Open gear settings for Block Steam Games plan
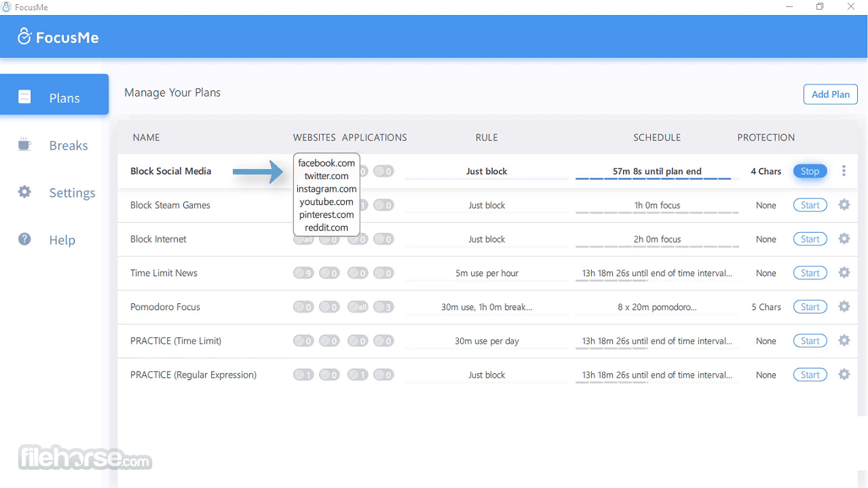 (844, 205)
